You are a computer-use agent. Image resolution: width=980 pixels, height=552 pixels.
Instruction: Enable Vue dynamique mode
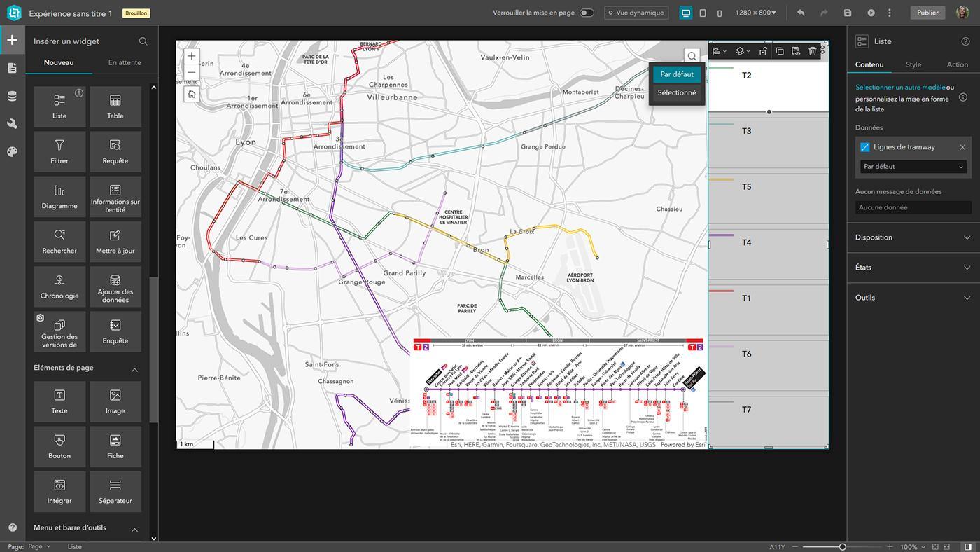[x=636, y=13]
